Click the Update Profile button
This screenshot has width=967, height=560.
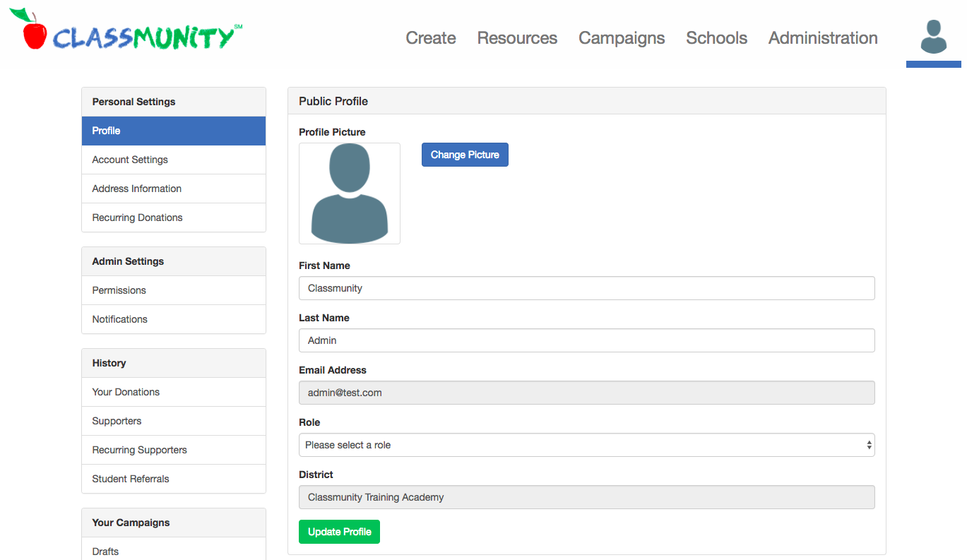click(x=339, y=531)
